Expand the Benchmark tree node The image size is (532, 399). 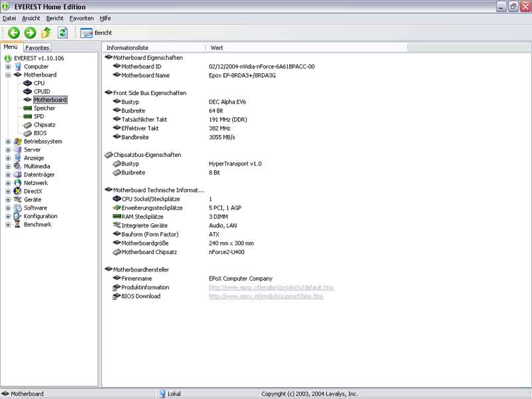coord(8,225)
